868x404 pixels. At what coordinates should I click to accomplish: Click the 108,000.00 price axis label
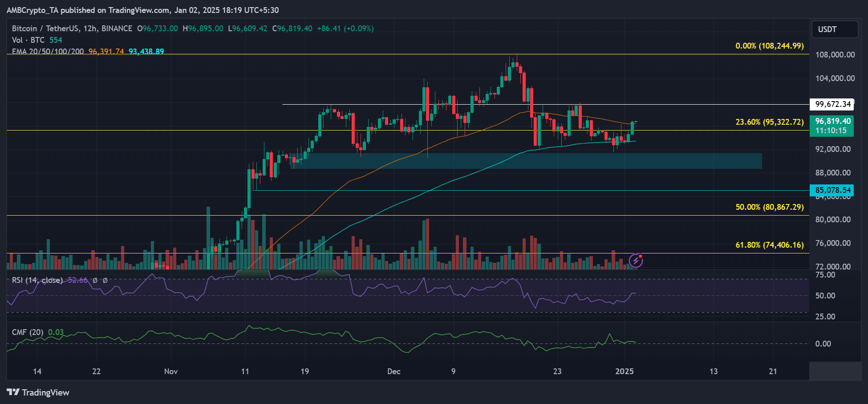835,55
